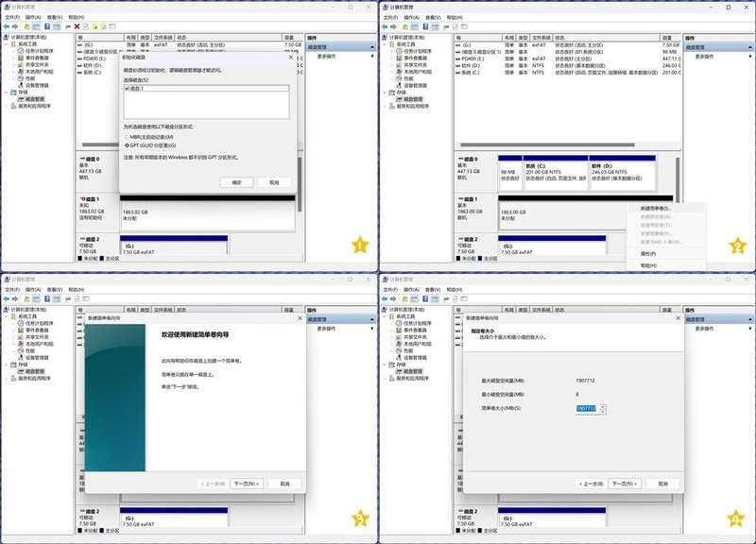The width and height of the screenshot is (756, 544).
Task: Click 确定 in the 初始化磁盘 dialog
Action: coord(236,182)
